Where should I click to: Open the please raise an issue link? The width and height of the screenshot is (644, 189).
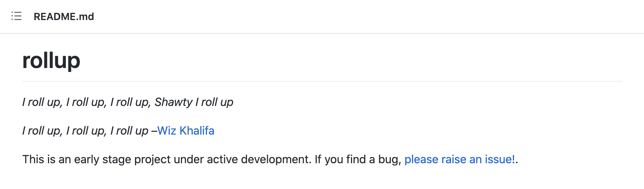(x=460, y=159)
